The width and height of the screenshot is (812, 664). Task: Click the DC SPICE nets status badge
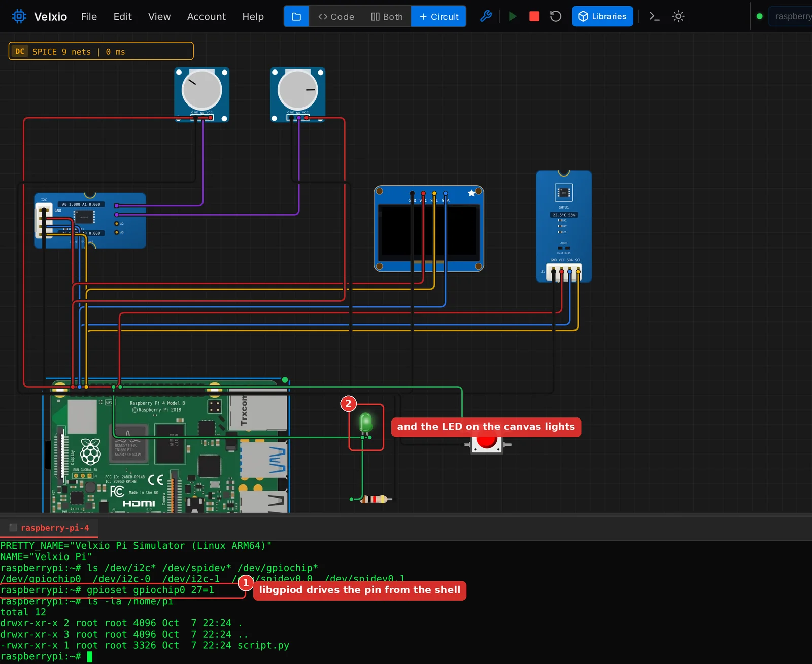click(x=101, y=51)
